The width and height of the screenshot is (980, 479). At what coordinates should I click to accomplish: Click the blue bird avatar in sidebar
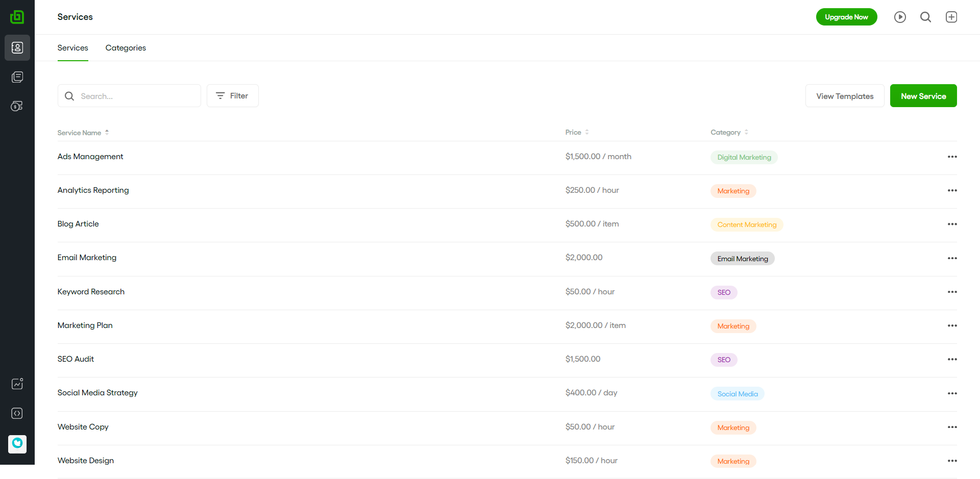tap(17, 443)
